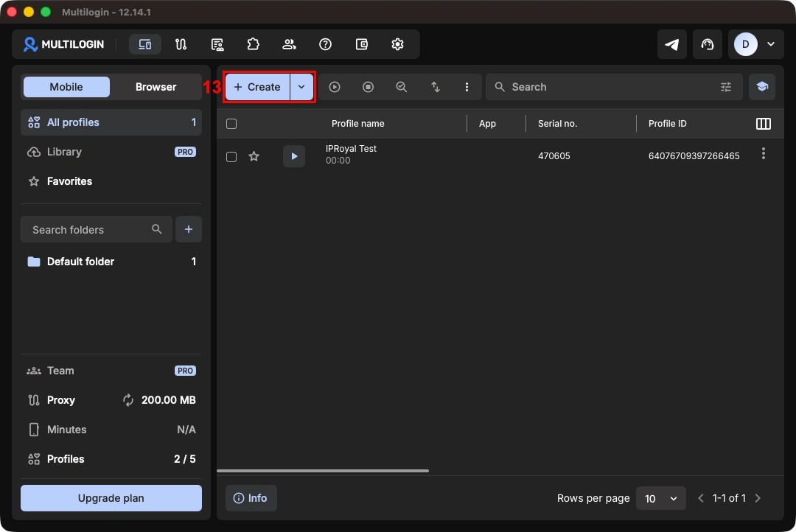Launch the IPRoyal Test profile
This screenshot has height=532, width=796.
294,156
